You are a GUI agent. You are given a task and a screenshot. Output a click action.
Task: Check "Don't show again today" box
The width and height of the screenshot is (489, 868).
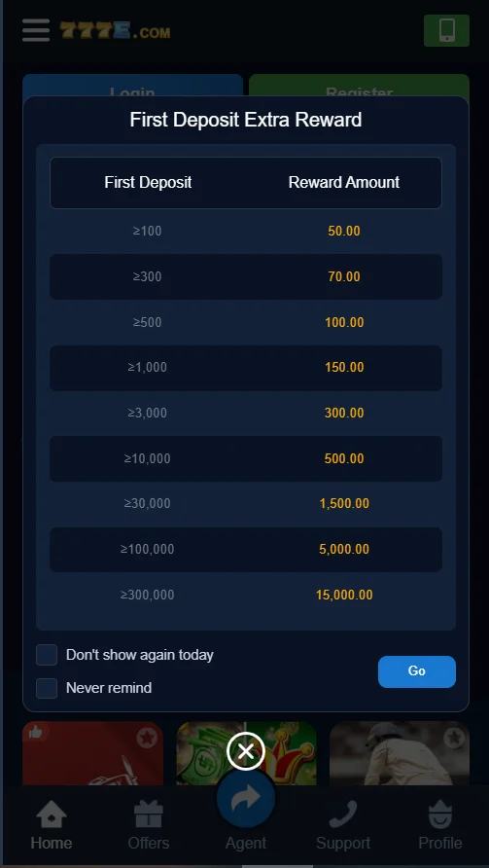pyautogui.click(x=47, y=655)
